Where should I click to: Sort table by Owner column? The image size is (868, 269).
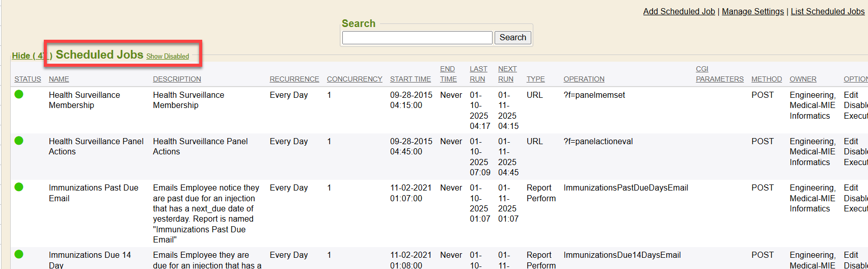(803, 79)
